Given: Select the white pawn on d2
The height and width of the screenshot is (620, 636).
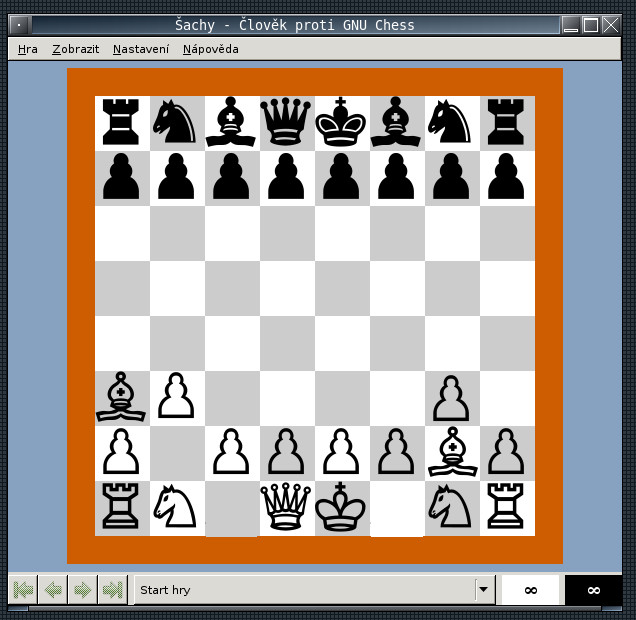Looking at the screenshot, I should coord(286,451).
